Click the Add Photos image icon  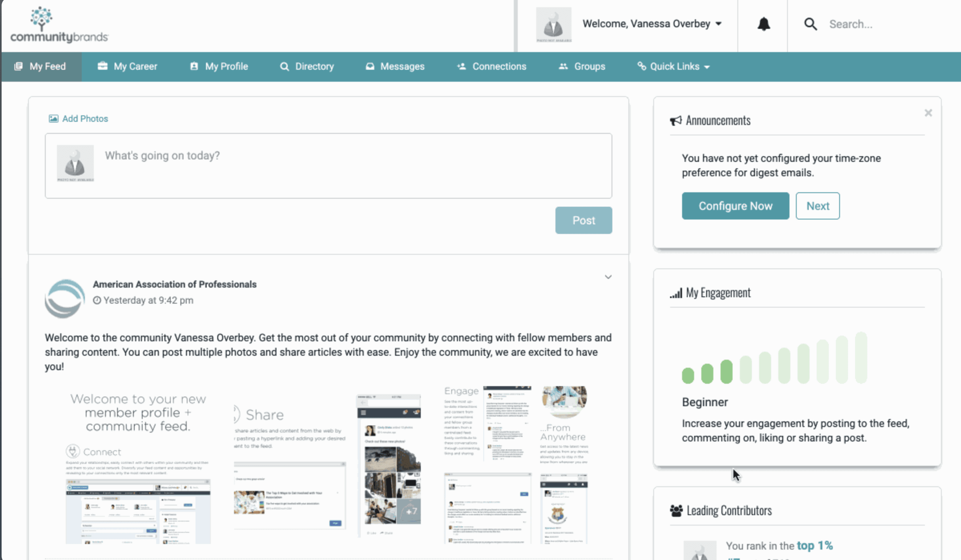coord(53,119)
